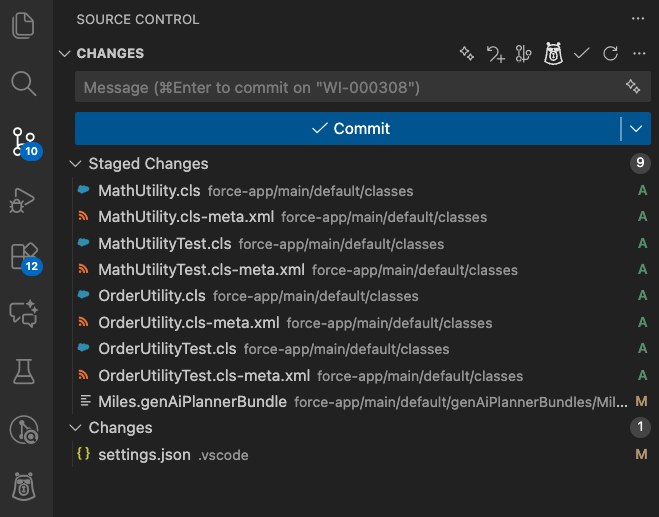The height and width of the screenshot is (517, 659).
Task: Open the Testing flask view
Action: pos(24,371)
